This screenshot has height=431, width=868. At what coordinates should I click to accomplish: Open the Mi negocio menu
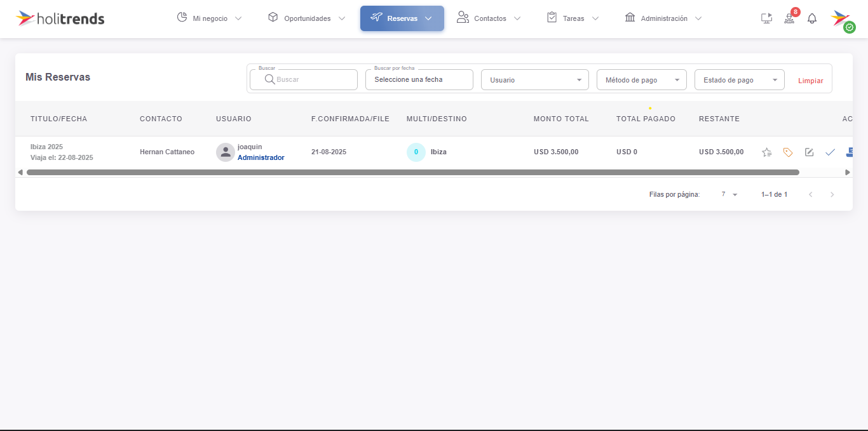(209, 18)
